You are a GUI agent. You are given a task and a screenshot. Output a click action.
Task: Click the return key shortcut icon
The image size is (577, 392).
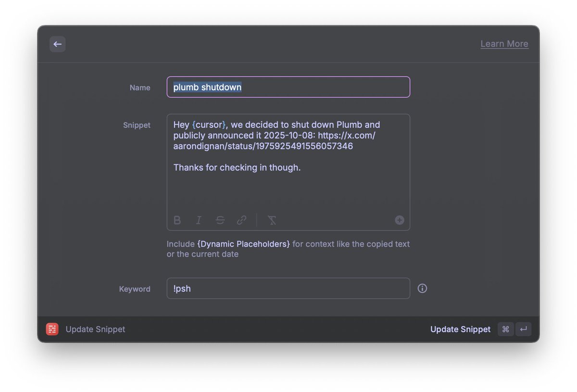[x=523, y=329]
